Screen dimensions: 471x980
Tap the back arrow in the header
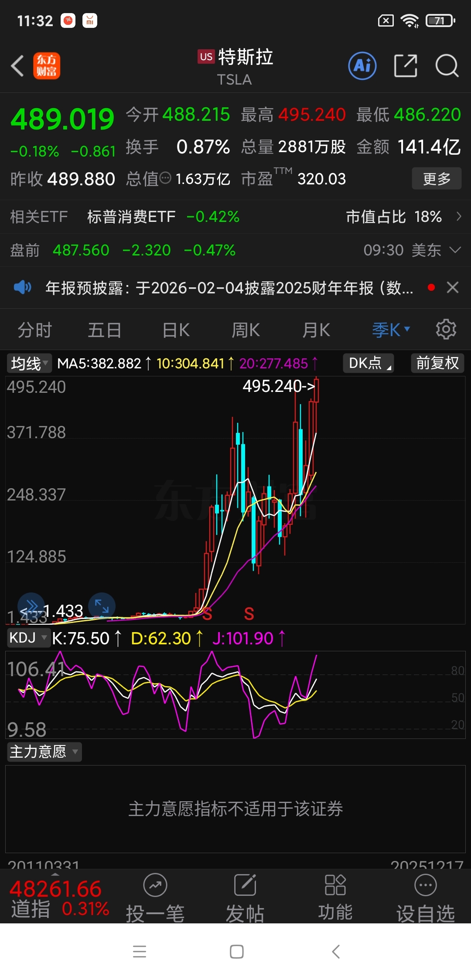[x=17, y=66]
